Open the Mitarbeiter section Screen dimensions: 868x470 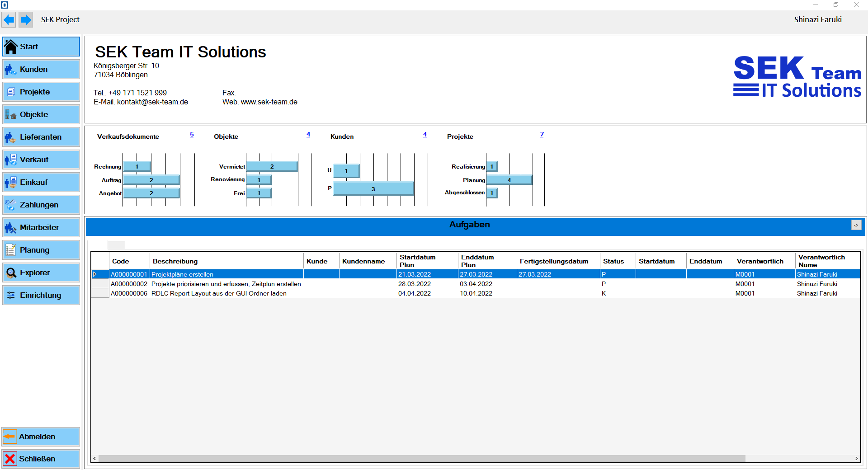click(41, 227)
